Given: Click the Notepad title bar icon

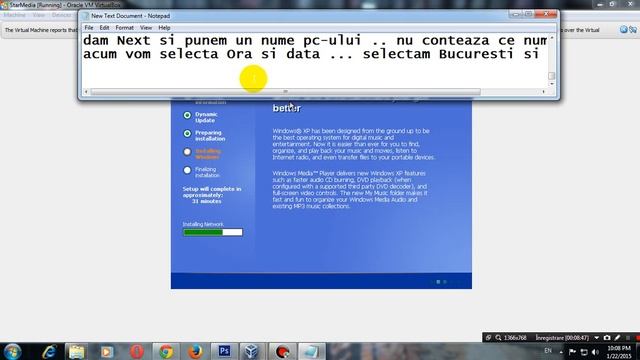Looking at the screenshot, I should coord(86,16).
